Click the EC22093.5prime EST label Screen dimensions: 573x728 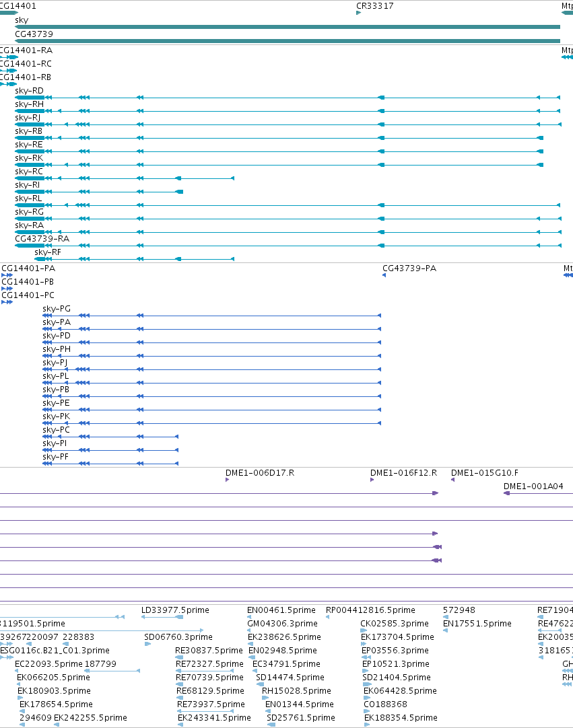click(x=48, y=664)
